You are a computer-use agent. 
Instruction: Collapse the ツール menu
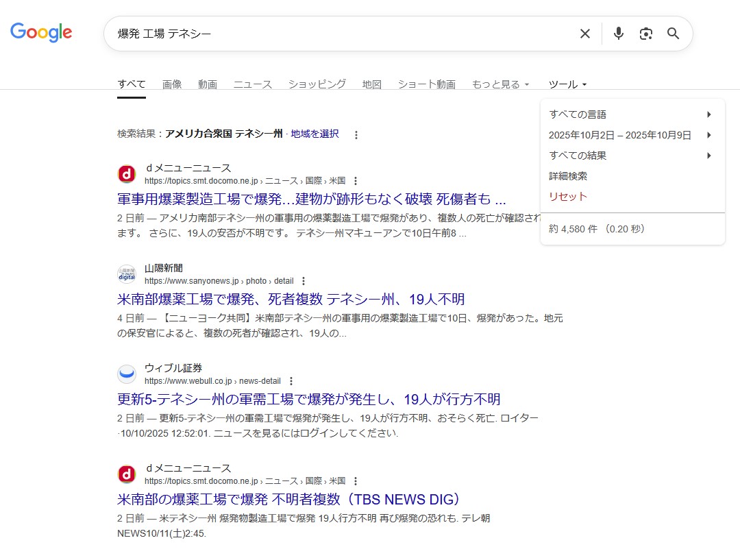pyautogui.click(x=567, y=84)
